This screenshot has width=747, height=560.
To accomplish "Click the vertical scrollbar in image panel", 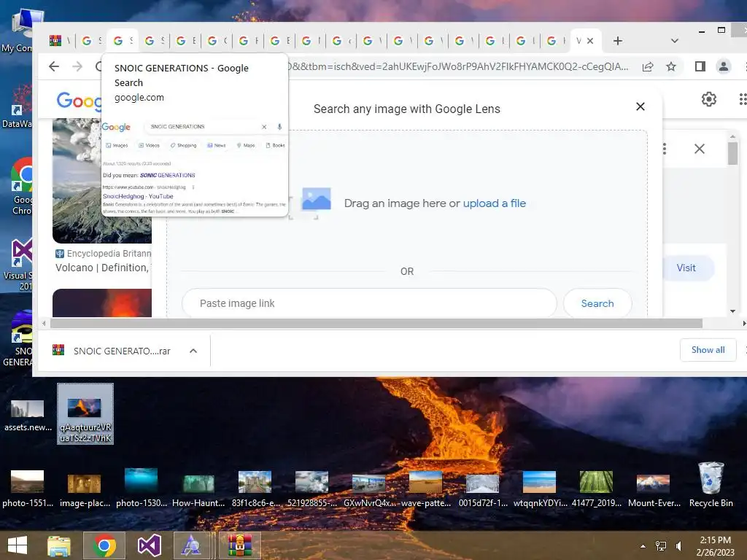I will coord(732,153).
